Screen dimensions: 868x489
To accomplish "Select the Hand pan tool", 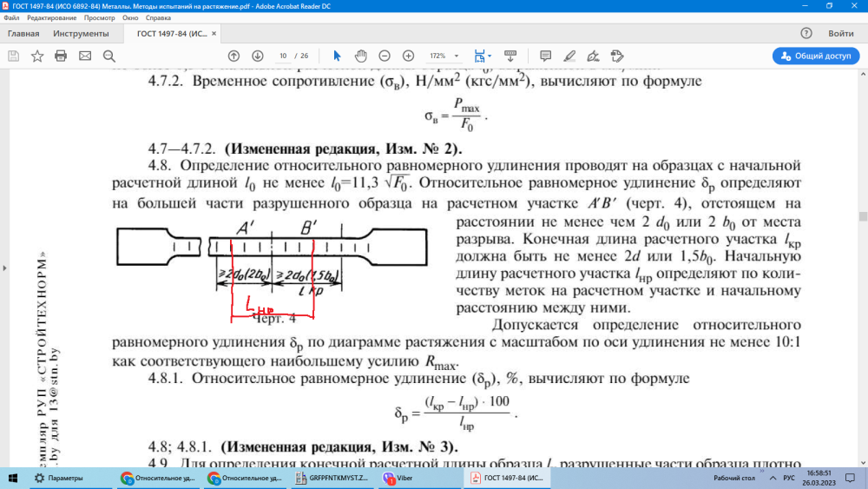I will click(359, 56).
